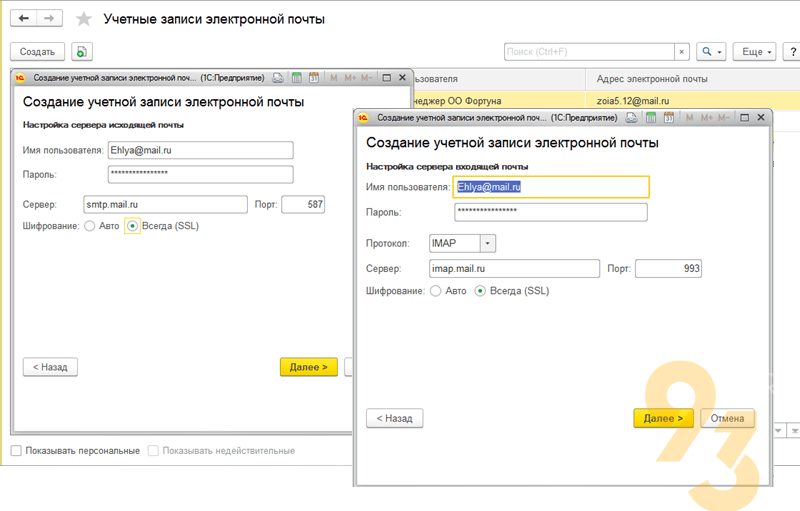Viewport: 800px width, 511px height.
Task: Click < Назад in the incoming mail window
Action: coord(394,418)
